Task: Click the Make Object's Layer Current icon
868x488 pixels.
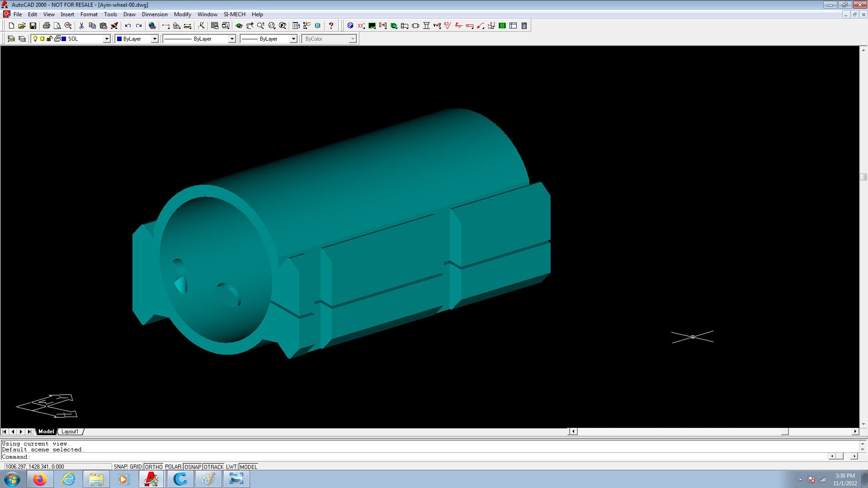Action: (x=11, y=39)
